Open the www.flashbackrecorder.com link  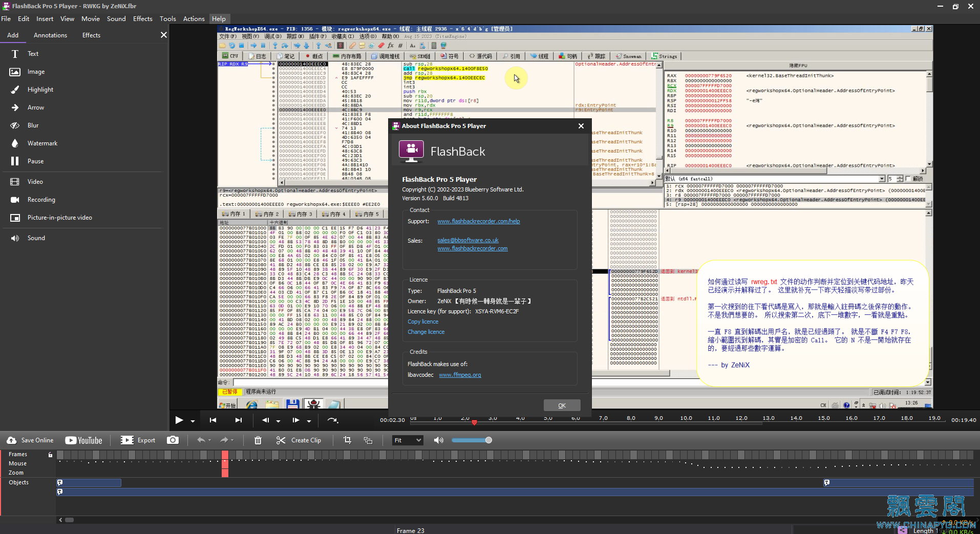pos(472,248)
